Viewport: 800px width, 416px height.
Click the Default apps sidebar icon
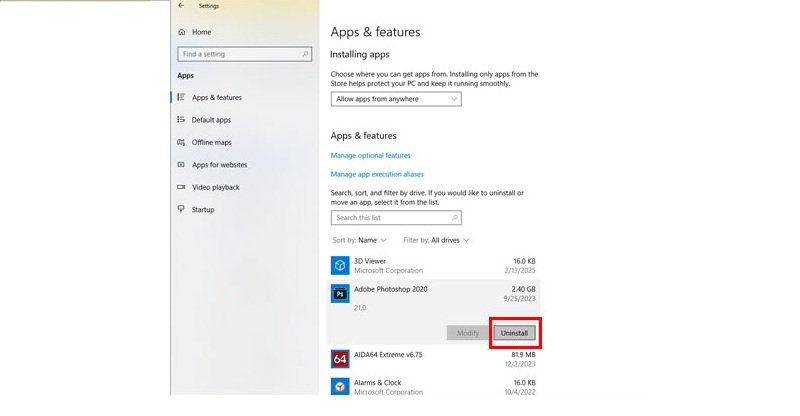point(181,119)
